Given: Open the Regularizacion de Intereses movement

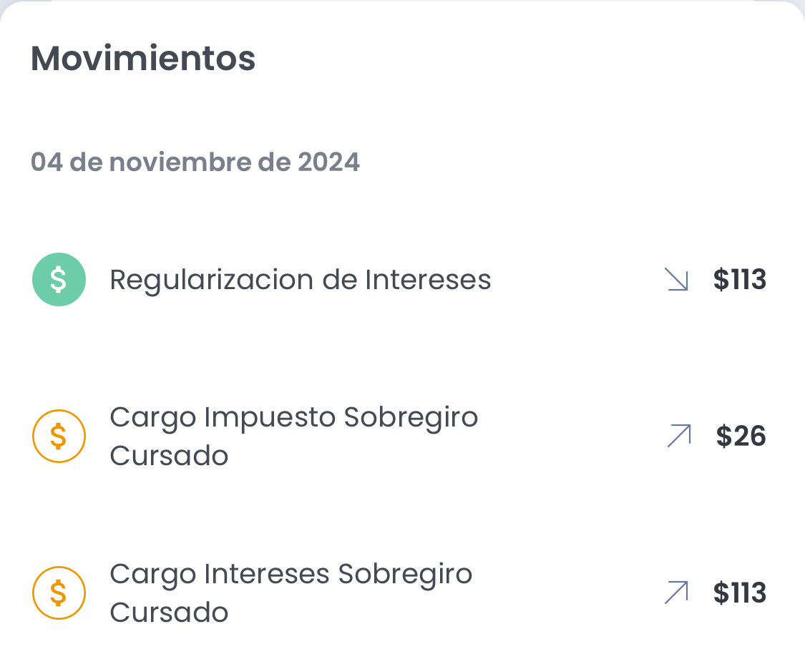Looking at the screenshot, I should pos(301,280).
